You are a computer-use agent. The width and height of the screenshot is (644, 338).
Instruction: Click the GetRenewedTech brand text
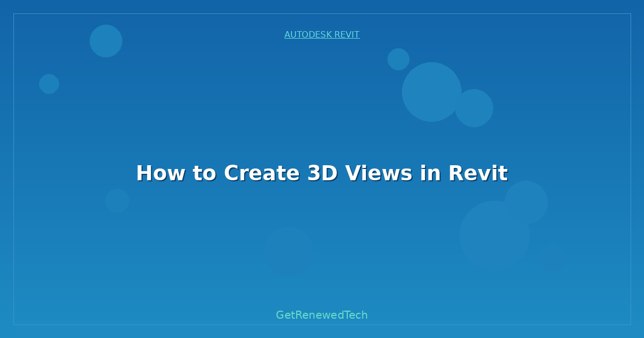point(321,315)
